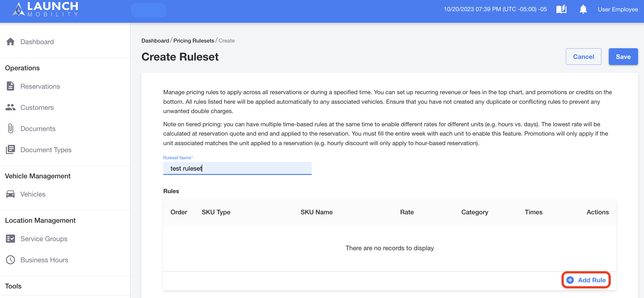Click the Launch Mobility logo
Screen dimensions: 644x298
click(45, 9)
